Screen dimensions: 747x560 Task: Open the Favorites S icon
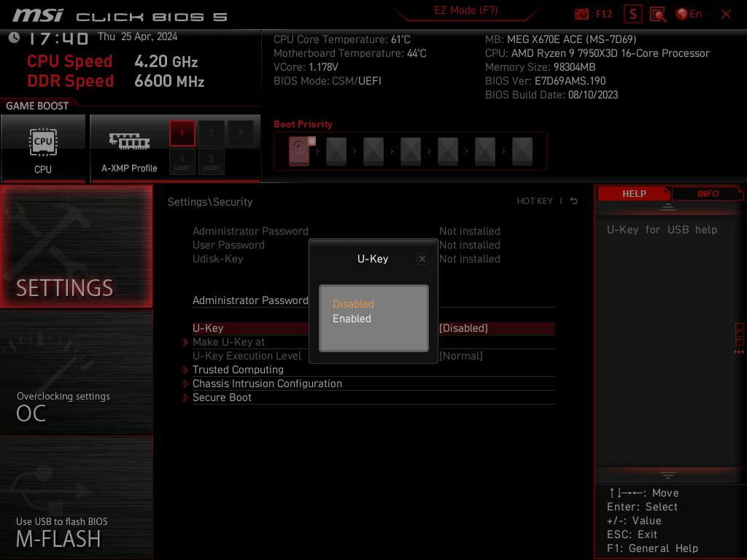633,15
